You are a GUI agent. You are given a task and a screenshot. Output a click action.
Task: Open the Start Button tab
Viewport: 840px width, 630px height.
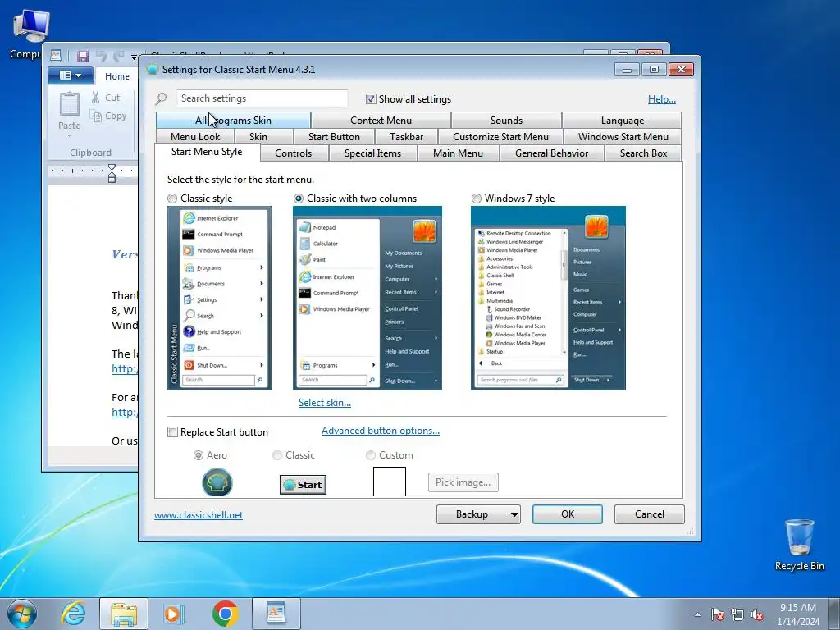tap(334, 137)
